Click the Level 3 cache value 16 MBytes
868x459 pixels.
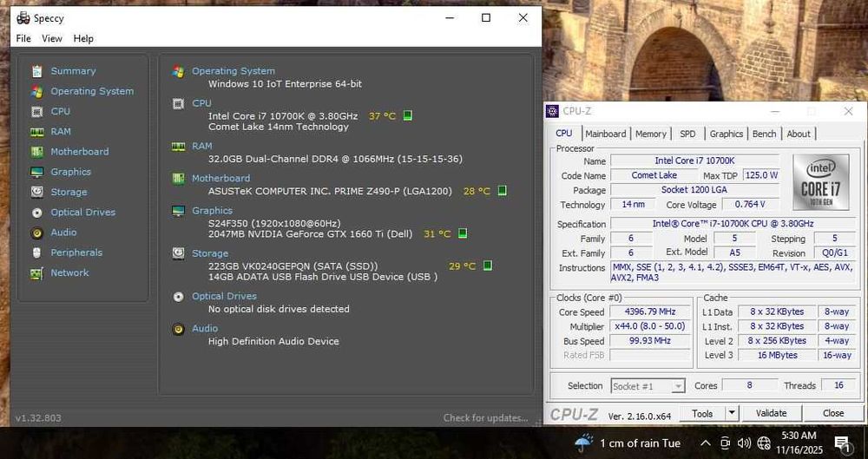point(777,355)
